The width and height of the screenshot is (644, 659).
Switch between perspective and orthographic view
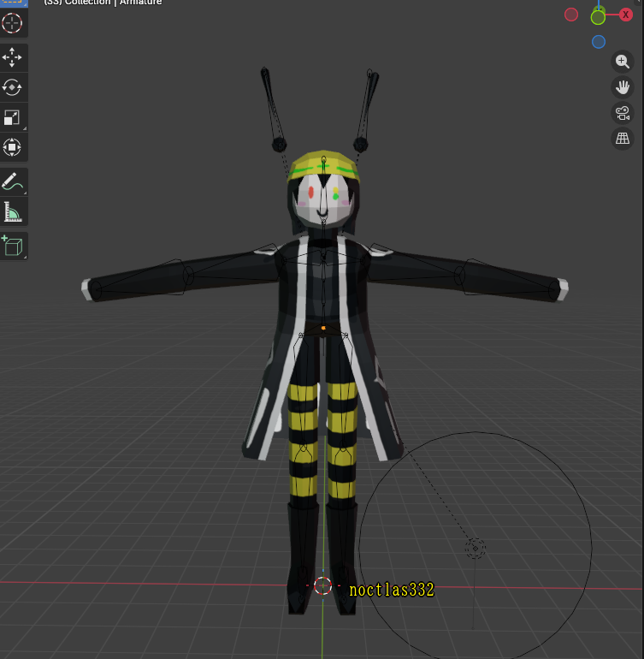click(x=623, y=139)
